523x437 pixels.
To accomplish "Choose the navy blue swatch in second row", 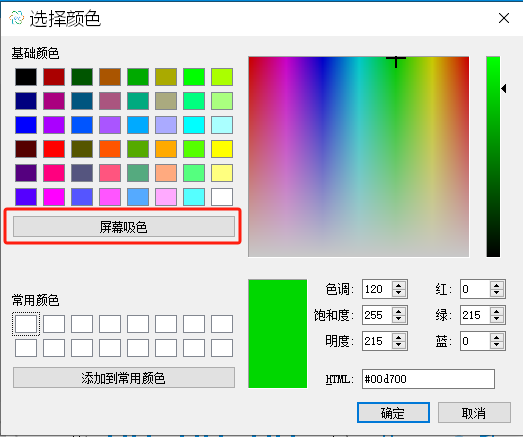I will click(26, 101).
